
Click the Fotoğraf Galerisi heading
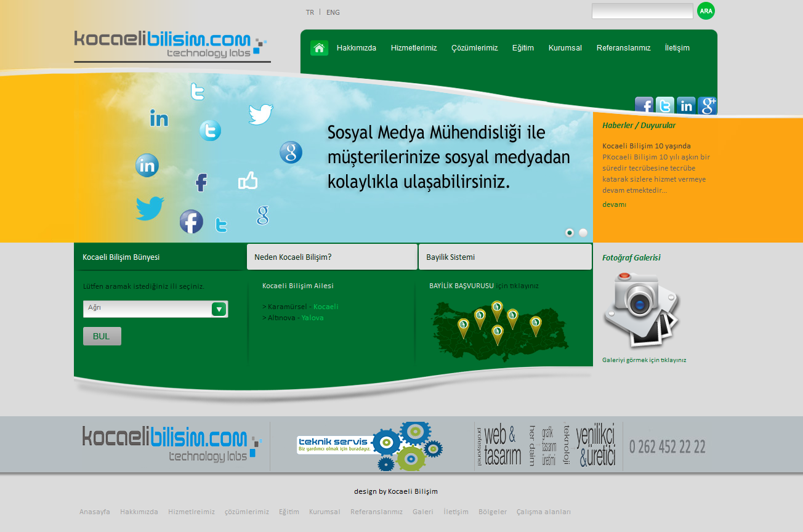(631, 257)
